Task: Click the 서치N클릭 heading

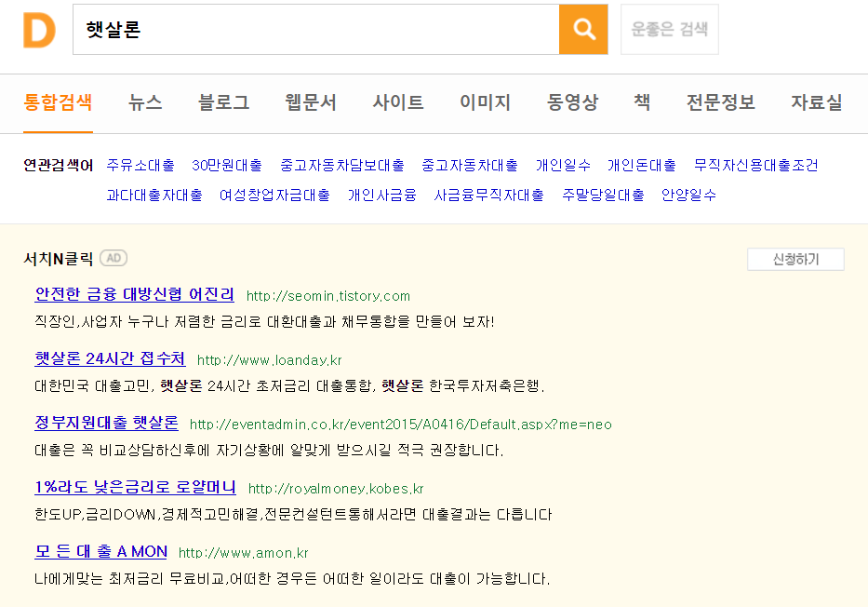Action: coord(58,259)
